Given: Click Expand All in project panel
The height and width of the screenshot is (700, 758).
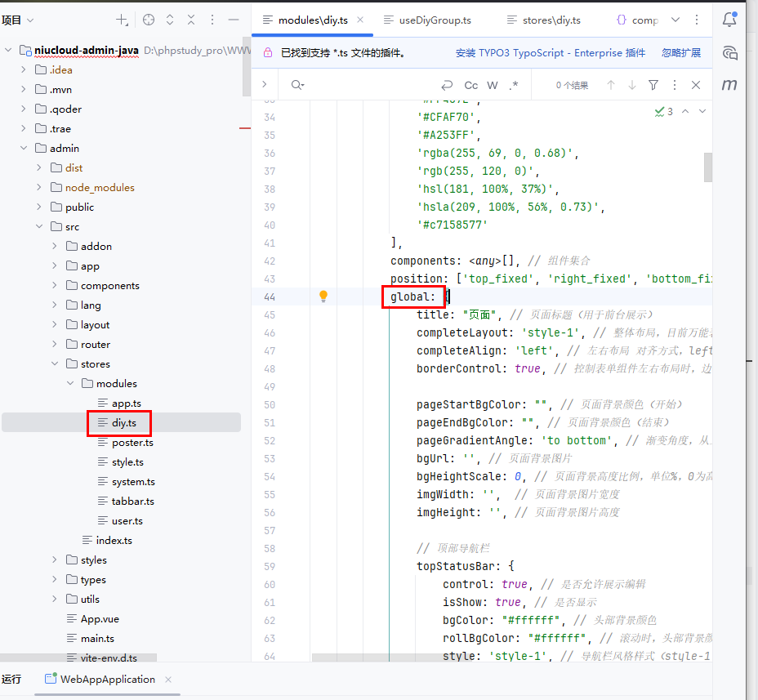Looking at the screenshot, I should (170, 20).
